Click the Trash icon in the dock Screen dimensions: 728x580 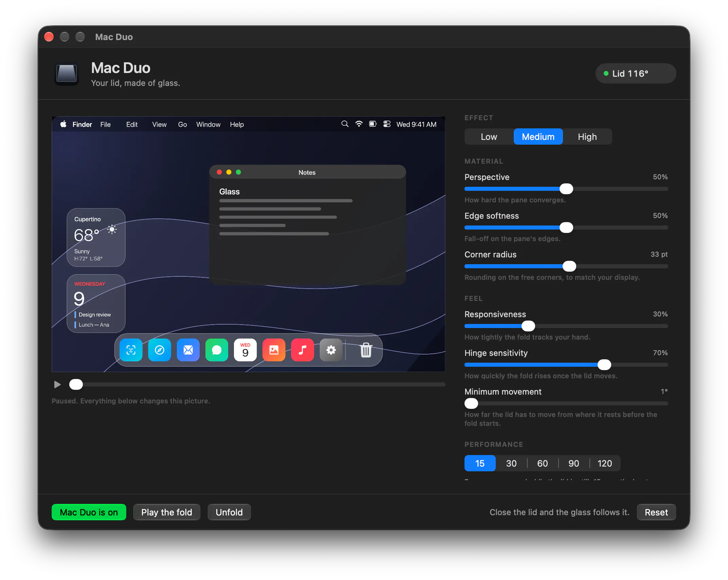366,350
